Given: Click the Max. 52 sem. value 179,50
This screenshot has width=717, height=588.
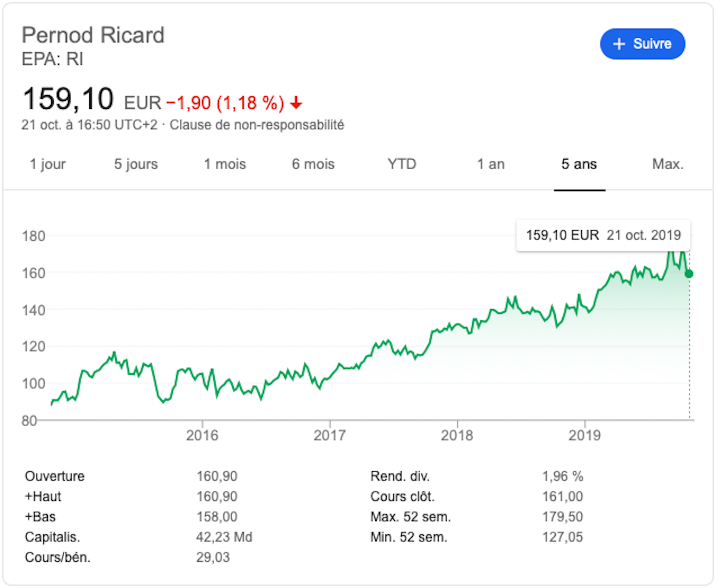Looking at the screenshot, I should [562, 517].
